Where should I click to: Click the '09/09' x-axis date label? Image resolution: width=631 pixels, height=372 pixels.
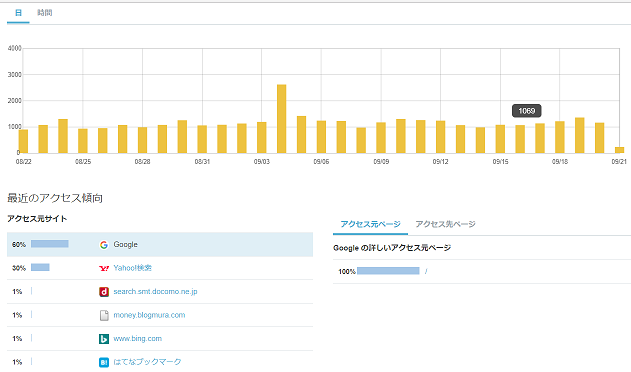click(381, 161)
